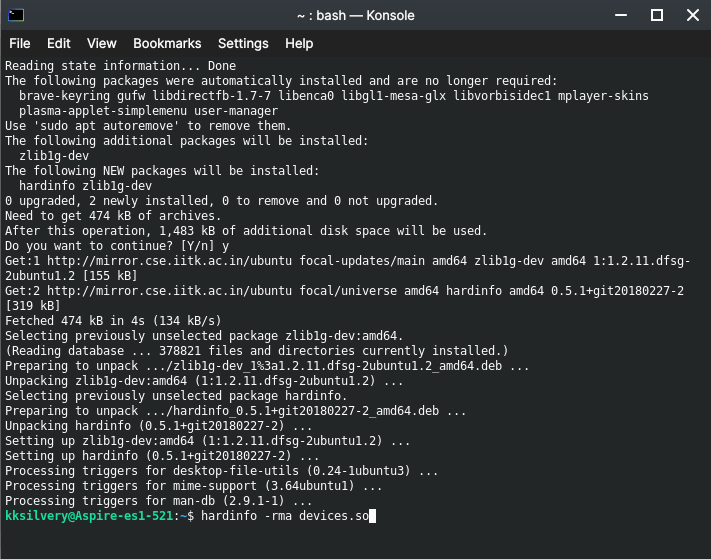Click 'Fetched 474 kB in 4s (134 kB/s)' line
The width and height of the screenshot is (711, 559).
[x=113, y=321]
